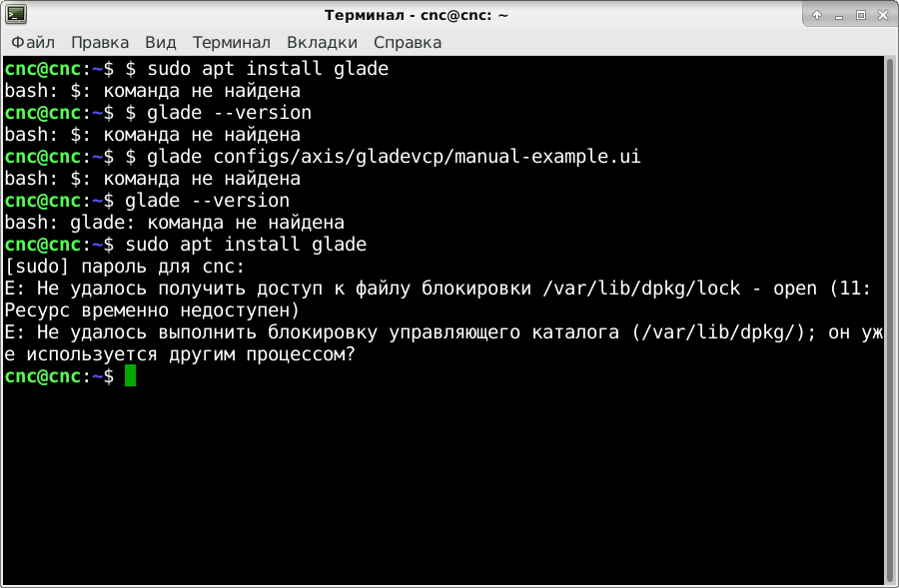Click the window title 'Терминал - cnc@cnc: ~'
Image resolution: width=899 pixels, height=588 pixels.
click(417, 16)
